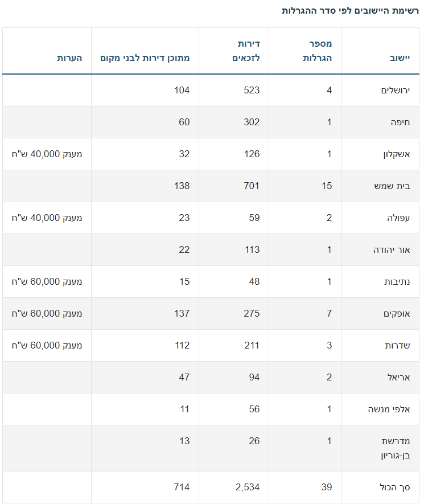Select the הערות column header
424x504 pixels.
point(69,58)
